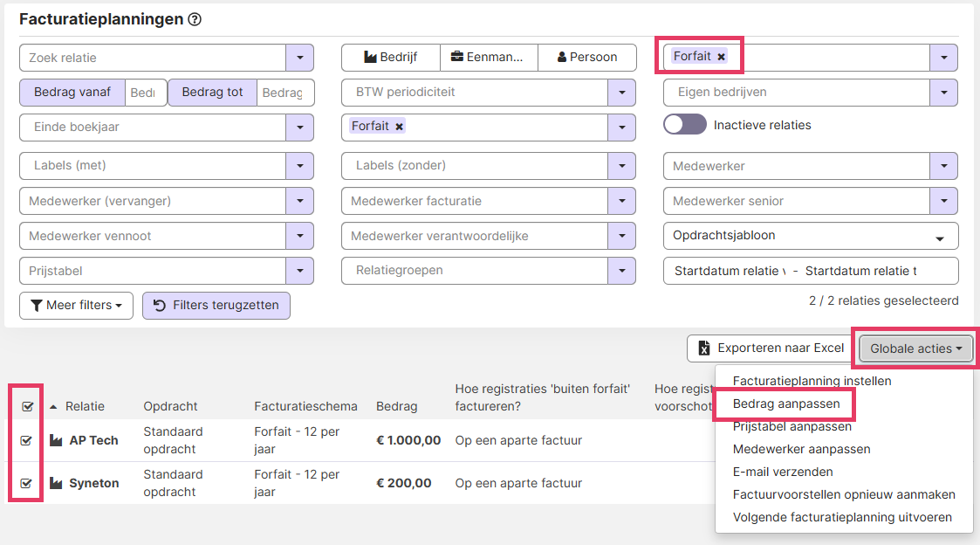Expand the Zoek relatie dropdown arrow
The height and width of the screenshot is (545, 980).
pyautogui.click(x=299, y=58)
